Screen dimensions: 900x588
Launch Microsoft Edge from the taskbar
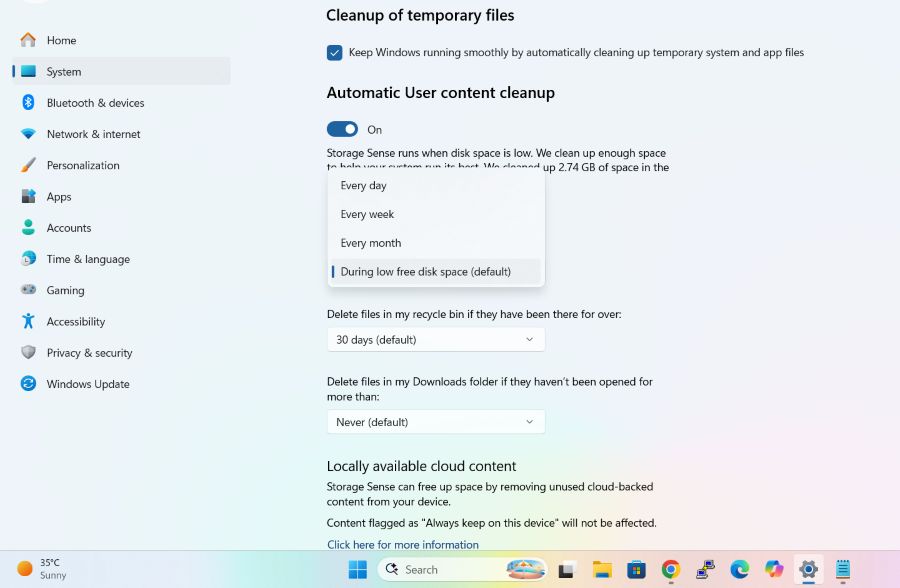click(x=739, y=570)
